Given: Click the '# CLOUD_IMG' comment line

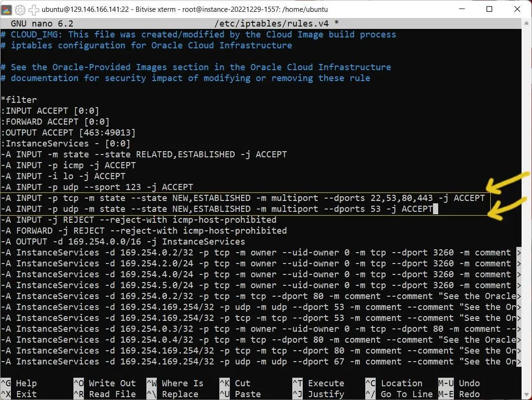Looking at the screenshot, I should (x=198, y=34).
